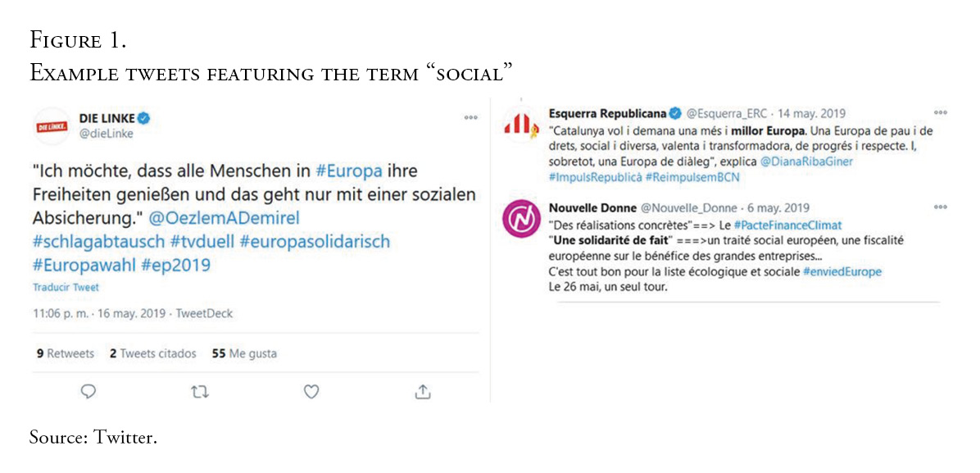Like the DIE LINKE tweet with heart icon
The height and width of the screenshot is (473, 980).
point(311,392)
